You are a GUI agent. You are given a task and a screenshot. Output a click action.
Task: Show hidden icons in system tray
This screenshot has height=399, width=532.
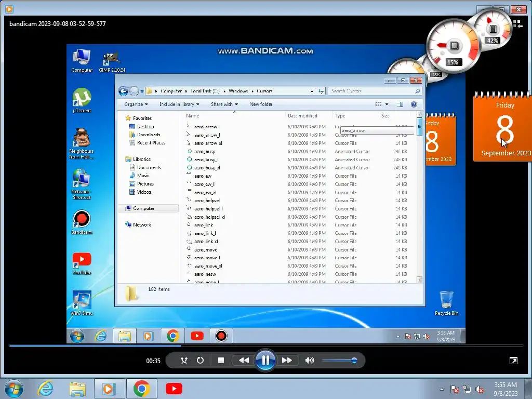tap(442, 389)
